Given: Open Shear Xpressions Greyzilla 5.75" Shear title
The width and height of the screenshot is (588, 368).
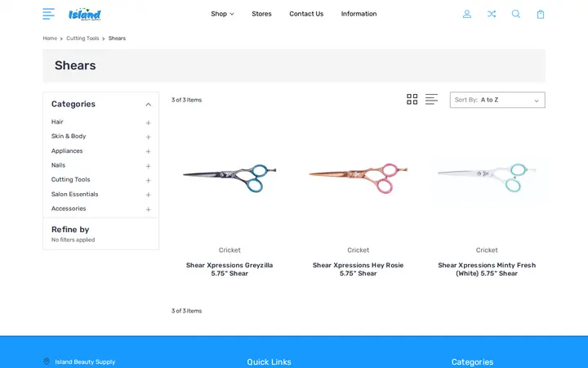Looking at the screenshot, I should point(229,269).
